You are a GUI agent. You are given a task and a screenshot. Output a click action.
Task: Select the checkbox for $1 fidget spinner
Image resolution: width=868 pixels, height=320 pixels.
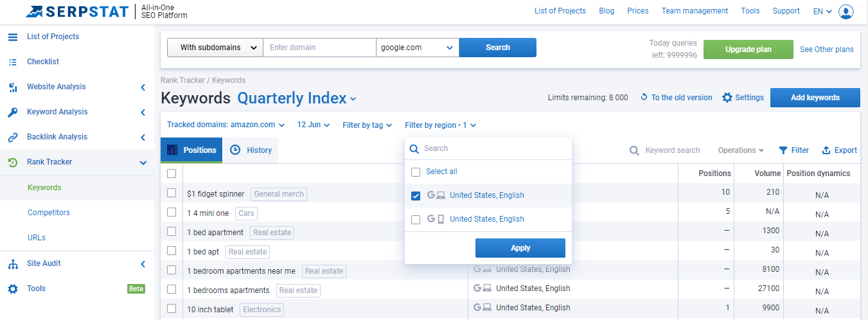[x=172, y=193]
